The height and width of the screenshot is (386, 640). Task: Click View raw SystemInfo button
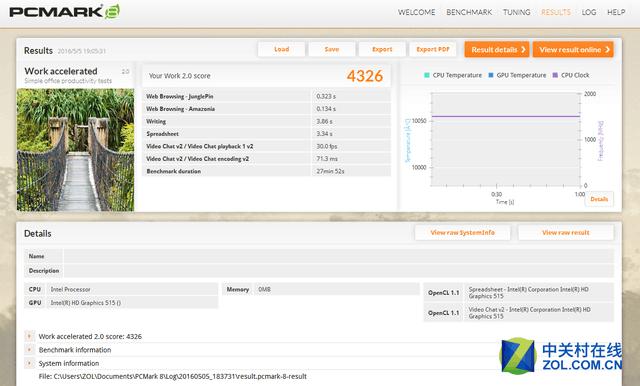(x=462, y=233)
